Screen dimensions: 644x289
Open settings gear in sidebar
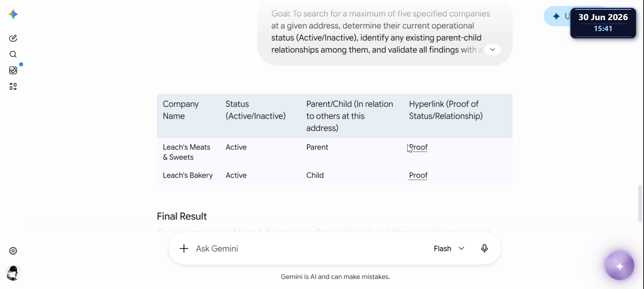[x=13, y=251]
